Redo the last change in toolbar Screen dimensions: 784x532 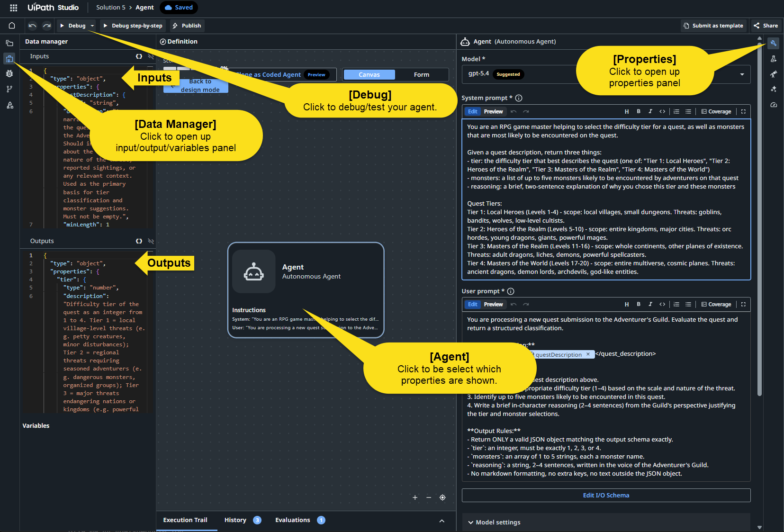47,26
